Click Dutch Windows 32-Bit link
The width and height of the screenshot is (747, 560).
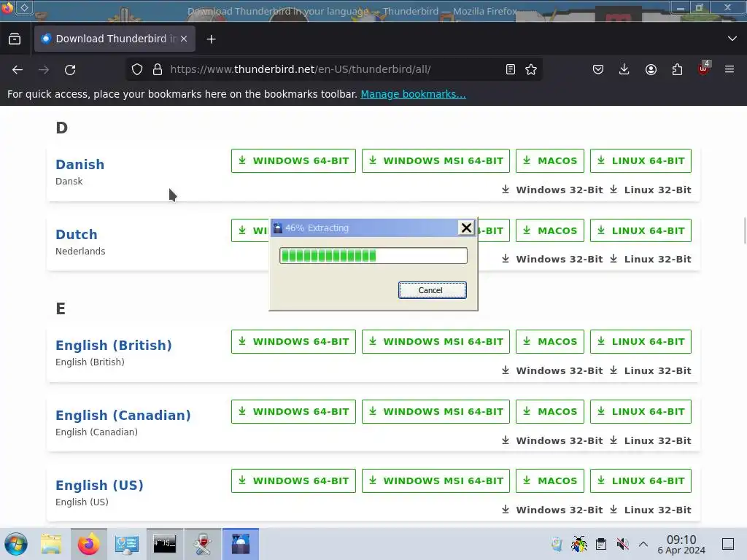[x=552, y=259]
